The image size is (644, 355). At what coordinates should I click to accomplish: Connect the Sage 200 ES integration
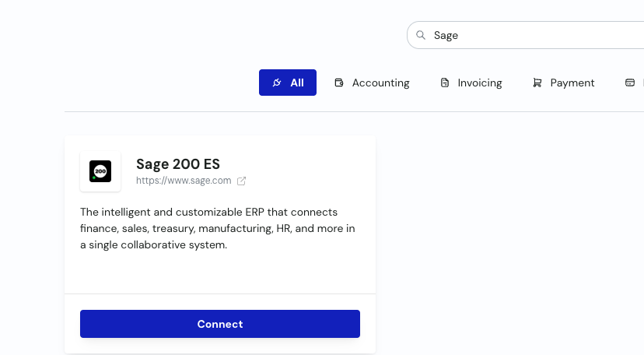click(220, 324)
